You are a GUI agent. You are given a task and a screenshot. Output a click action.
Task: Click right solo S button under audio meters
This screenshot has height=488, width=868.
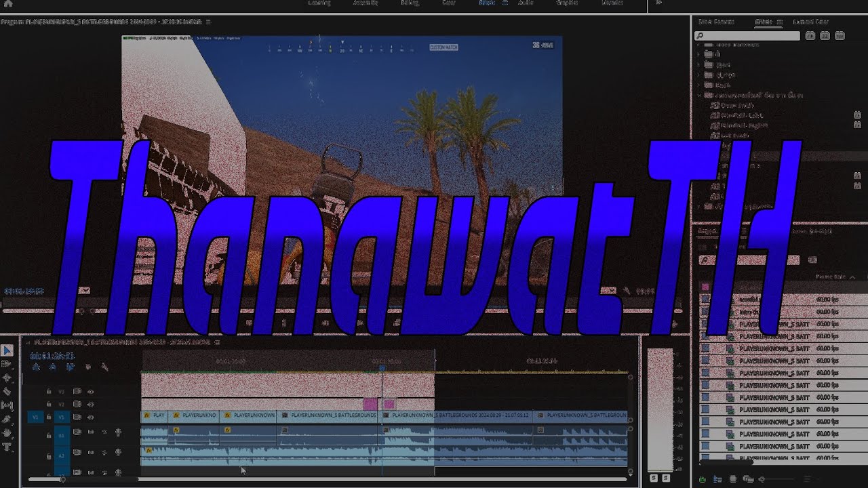click(x=666, y=479)
